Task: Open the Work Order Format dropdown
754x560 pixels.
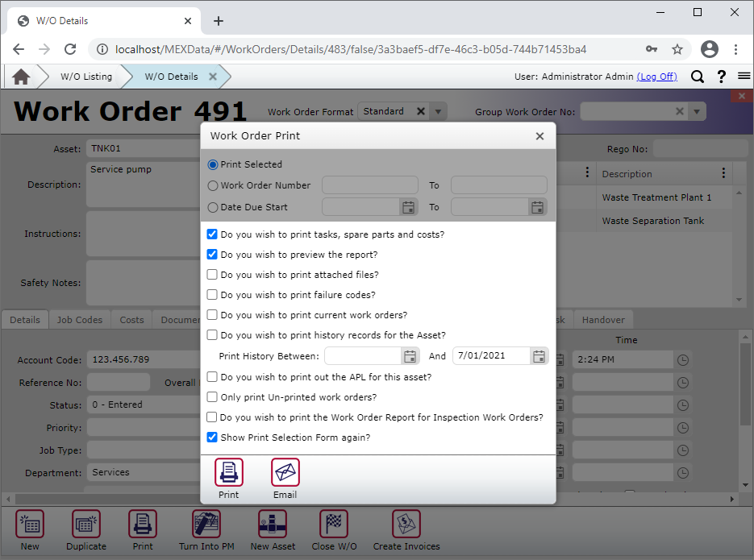Action: point(436,111)
